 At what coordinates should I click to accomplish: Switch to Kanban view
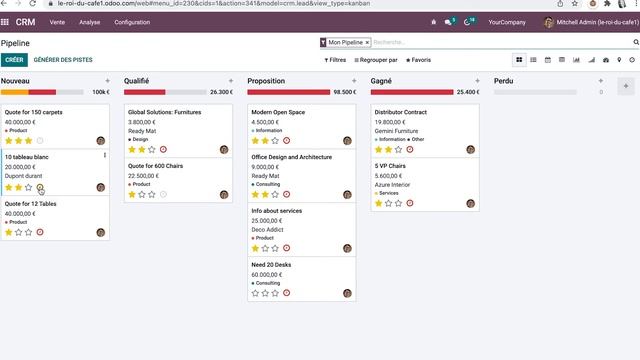click(519, 60)
